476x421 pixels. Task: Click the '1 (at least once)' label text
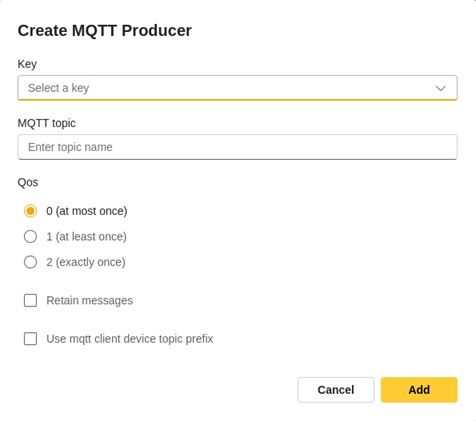tap(86, 237)
